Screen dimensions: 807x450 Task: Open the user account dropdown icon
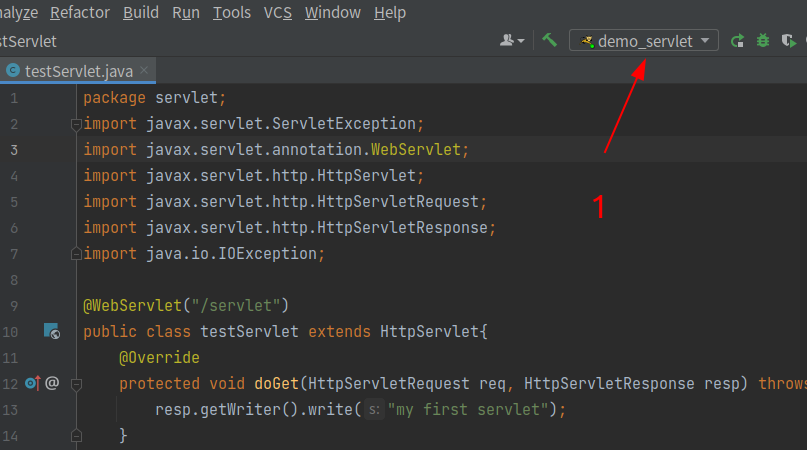[512, 40]
